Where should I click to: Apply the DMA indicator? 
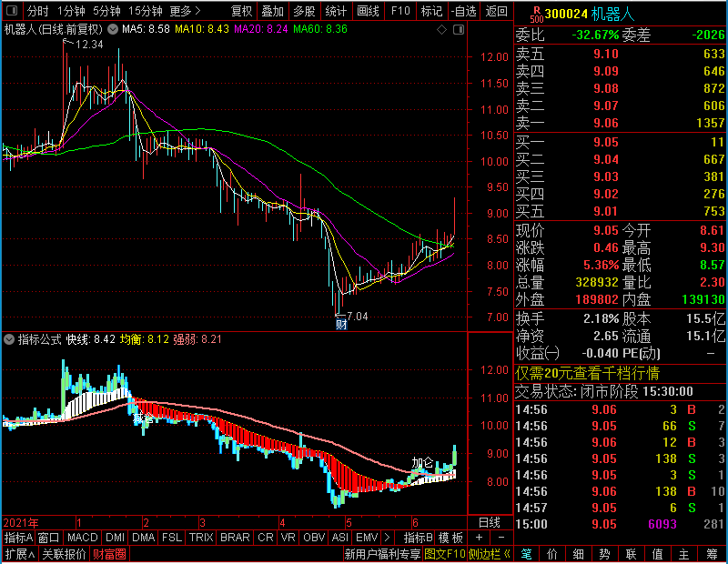click(x=143, y=538)
